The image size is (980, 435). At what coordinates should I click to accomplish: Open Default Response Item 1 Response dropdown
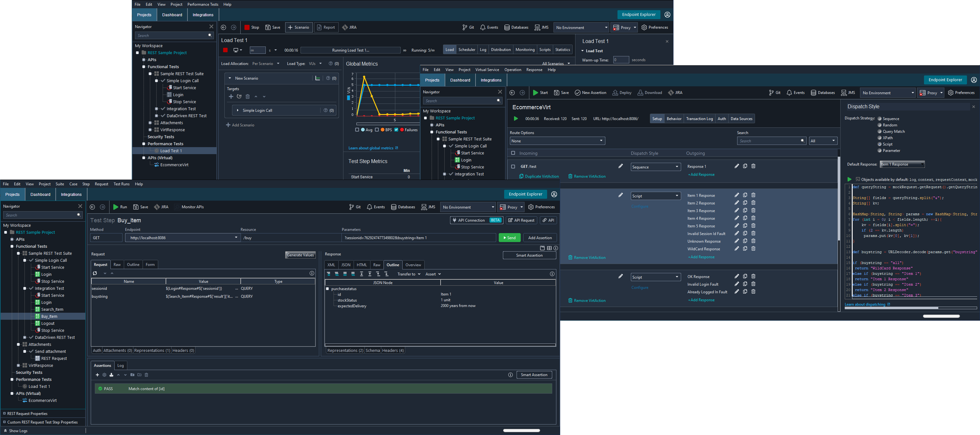tap(902, 164)
